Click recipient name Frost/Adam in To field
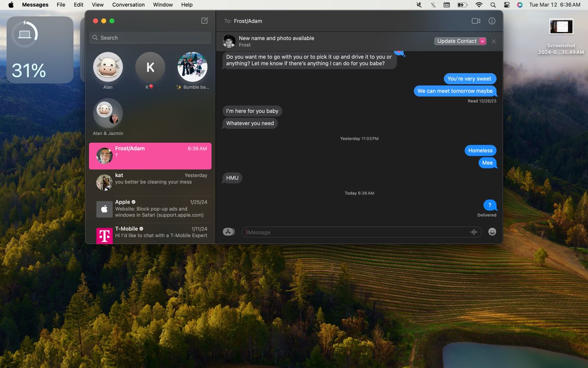 pos(248,21)
